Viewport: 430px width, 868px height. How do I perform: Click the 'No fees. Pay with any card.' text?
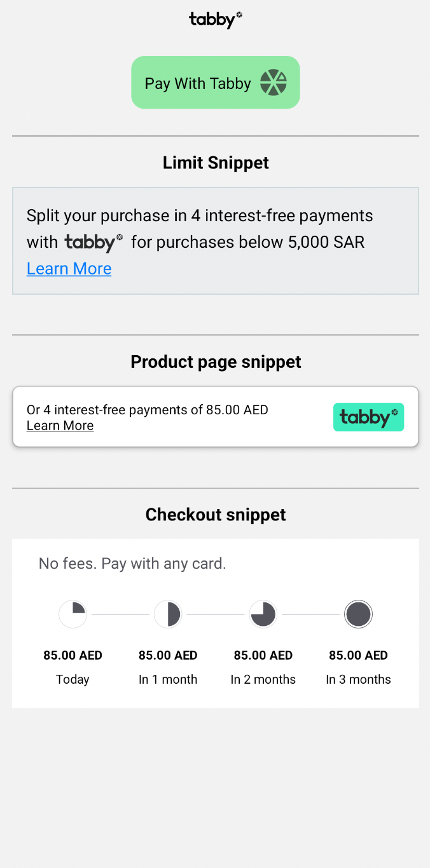(132, 564)
